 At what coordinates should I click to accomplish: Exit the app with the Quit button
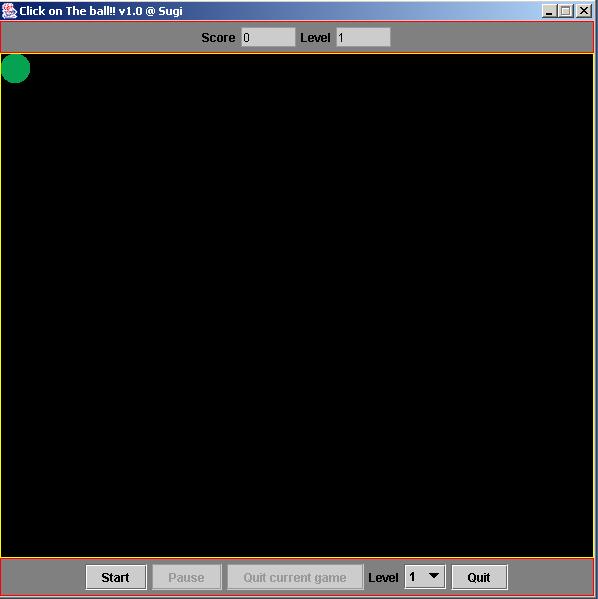click(x=479, y=577)
